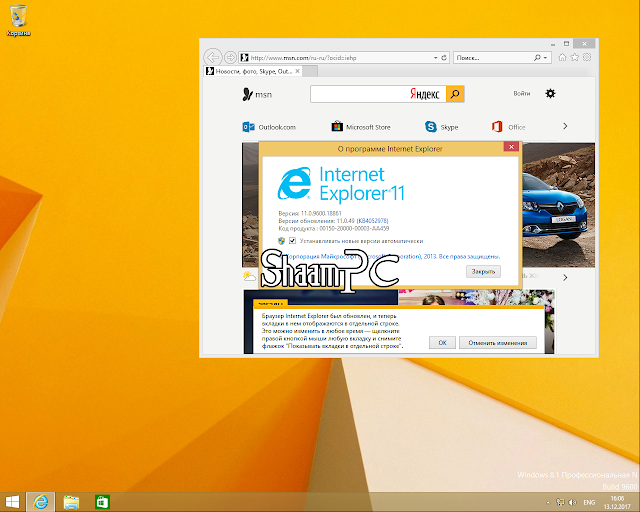The image size is (640, 512).
Task: Open the KB4052978 update link
Action: tap(372, 221)
